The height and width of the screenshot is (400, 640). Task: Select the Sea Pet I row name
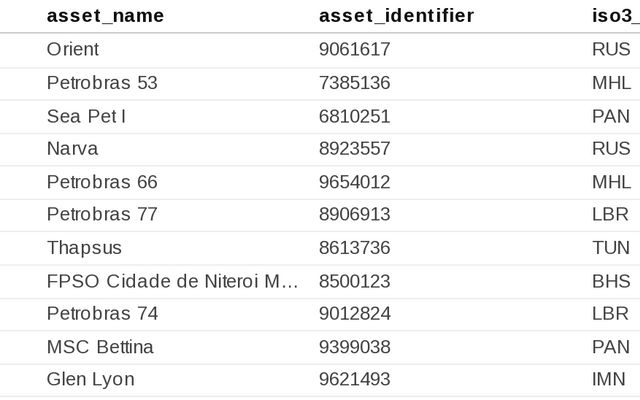point(86,116)
